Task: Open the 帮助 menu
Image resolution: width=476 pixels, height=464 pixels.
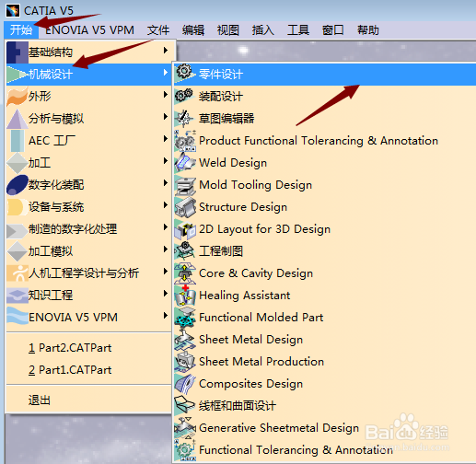Action: (368, 30)
